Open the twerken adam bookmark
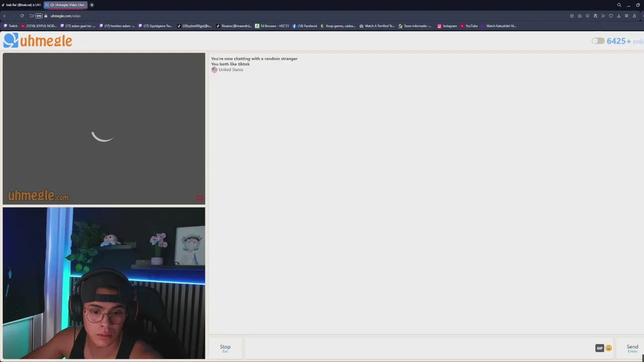Screen dimensions: 644x362 click(117, 26)
